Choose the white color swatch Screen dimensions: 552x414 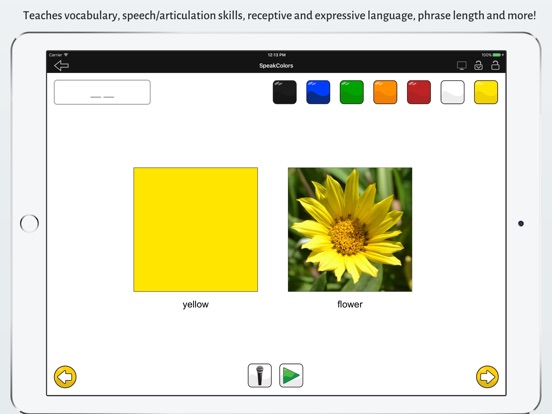pos(452,92)
